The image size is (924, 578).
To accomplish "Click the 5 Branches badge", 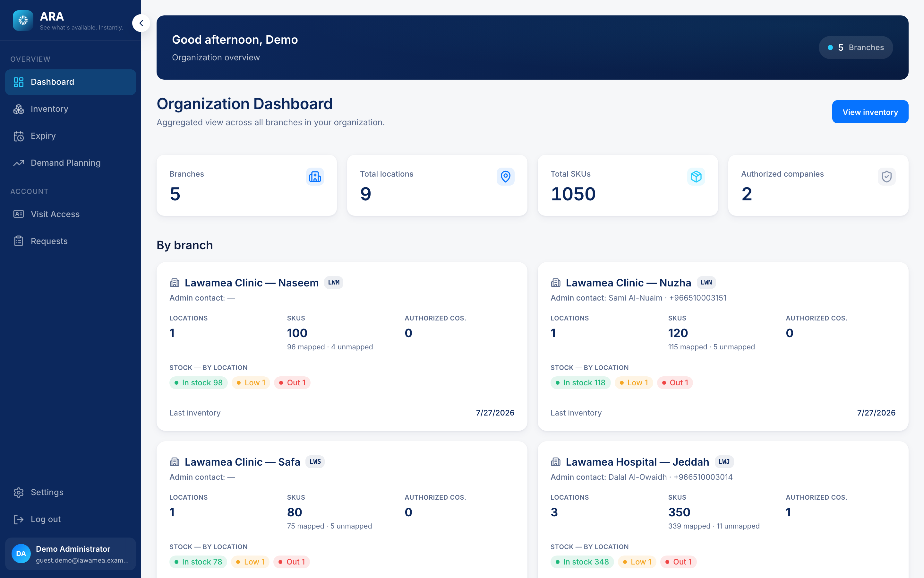I will click(856, 48).
